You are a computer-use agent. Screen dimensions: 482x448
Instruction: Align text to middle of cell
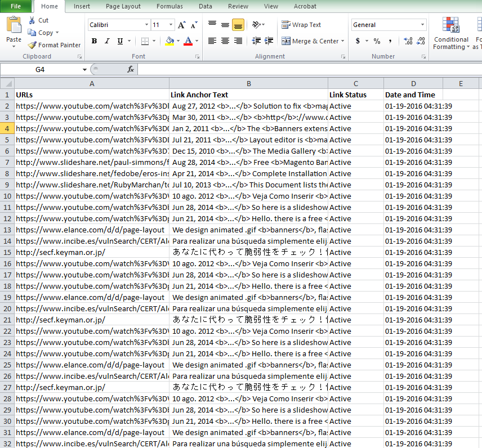[x=225, y=25]
